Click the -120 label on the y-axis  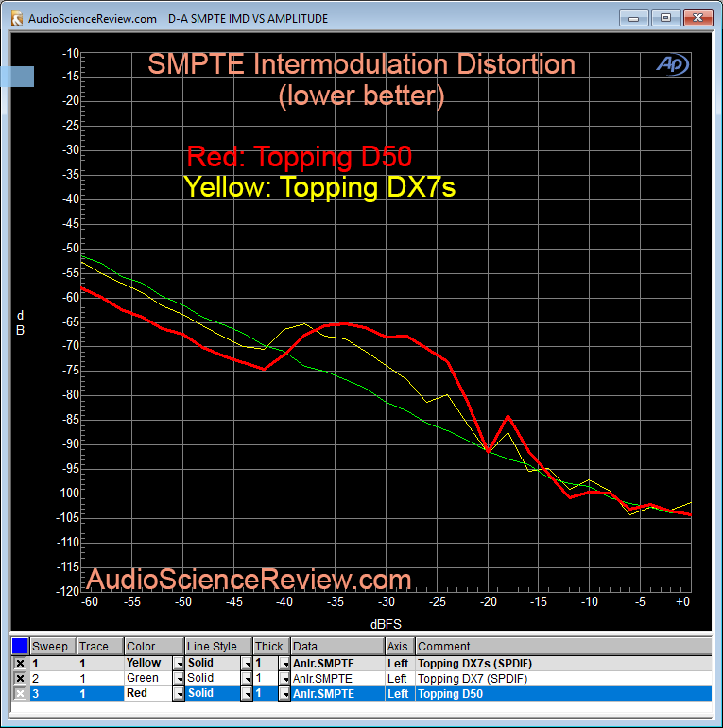[68, 591]
